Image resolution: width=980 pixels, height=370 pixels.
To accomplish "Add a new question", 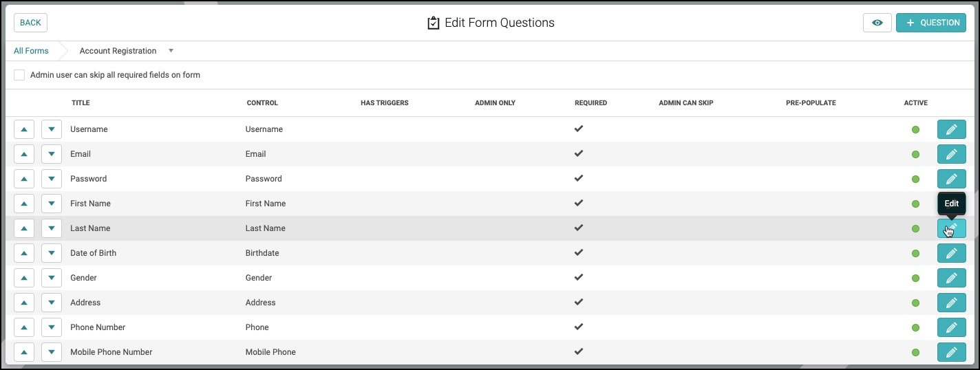I will pyautogui.click(x=931, y=23).
